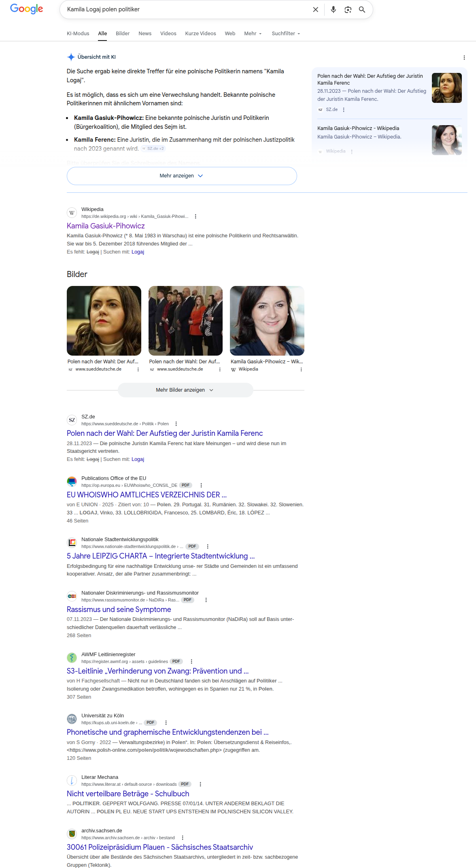Image resolution: width=476 pixels, height=868 pixels.
Task: Open 5 Jahre LEIPZIG CHARTA result
Action: 161,556
